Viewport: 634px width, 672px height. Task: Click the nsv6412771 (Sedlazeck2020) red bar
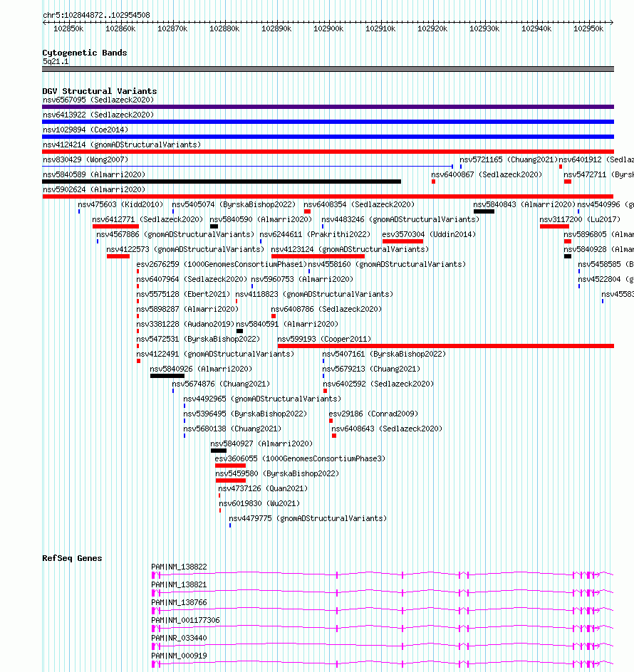coord(115,226)
